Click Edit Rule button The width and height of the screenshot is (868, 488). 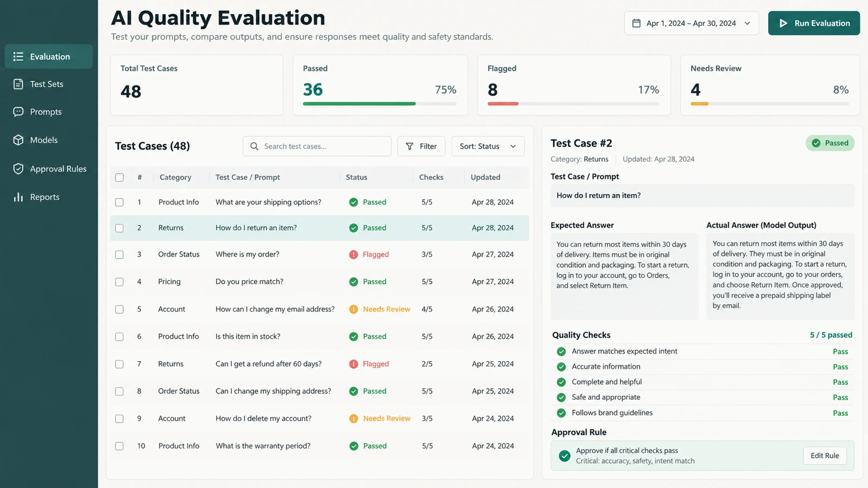pyautogui.click(x=825, y=455)
